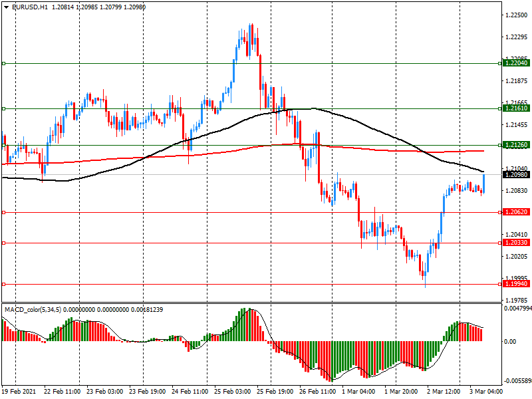Click the 1.22500 price scale label
532x399 pixels.
515,15
